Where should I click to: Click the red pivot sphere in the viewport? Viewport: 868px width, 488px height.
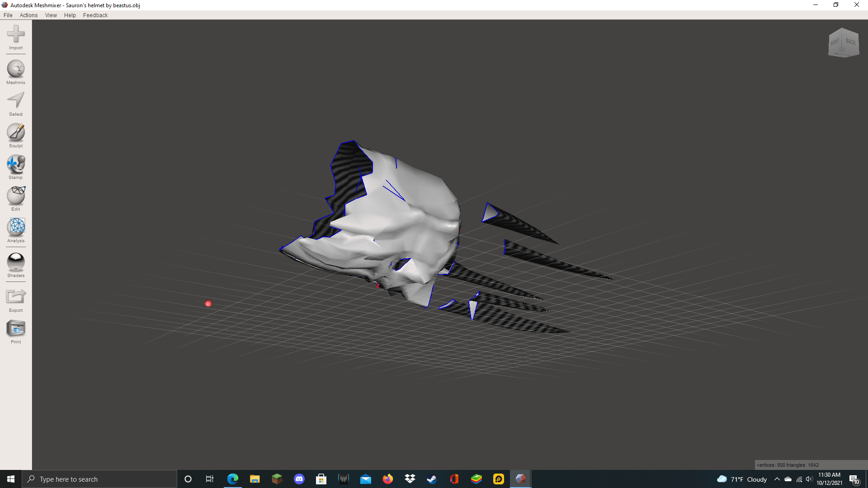pos(208,304)
